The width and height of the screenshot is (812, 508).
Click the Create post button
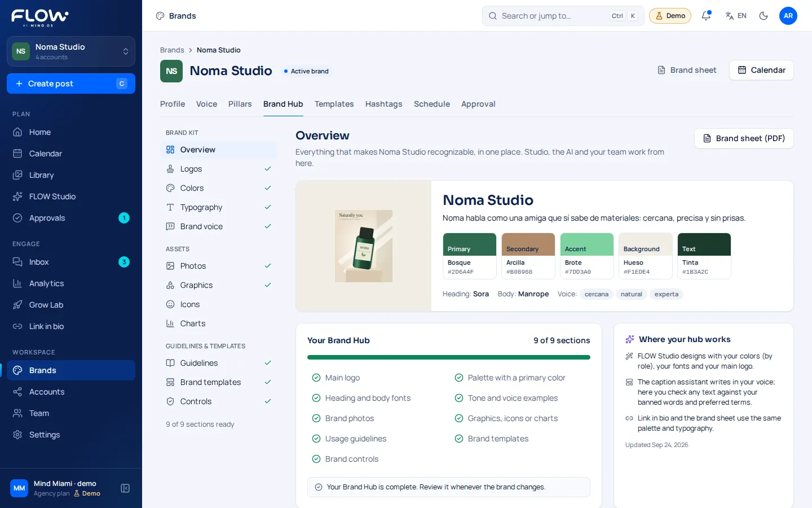pyautogui.click(x=71, y=84)
